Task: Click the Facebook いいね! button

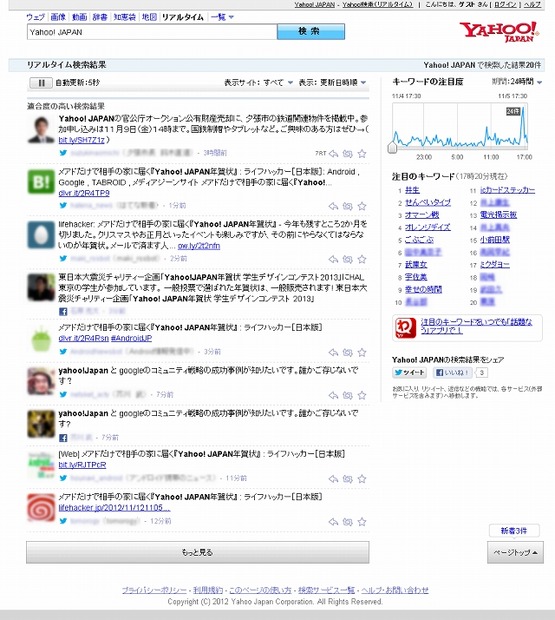Action: point(452,372)
